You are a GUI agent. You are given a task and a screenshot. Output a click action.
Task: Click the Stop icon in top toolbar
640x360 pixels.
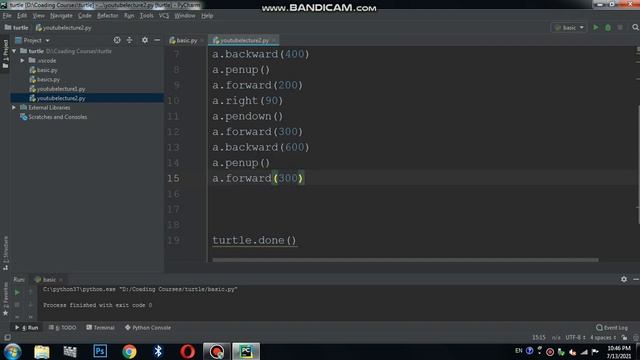pos(620,27)
